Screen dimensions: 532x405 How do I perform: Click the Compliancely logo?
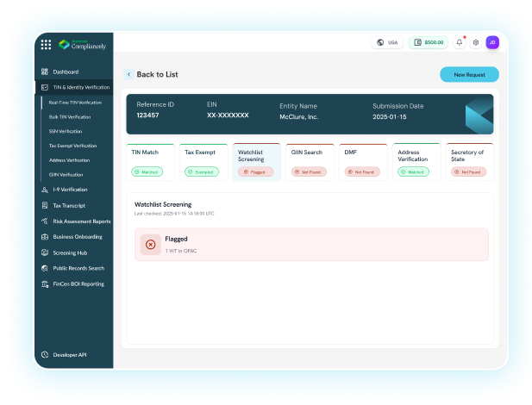coord(82,45)
